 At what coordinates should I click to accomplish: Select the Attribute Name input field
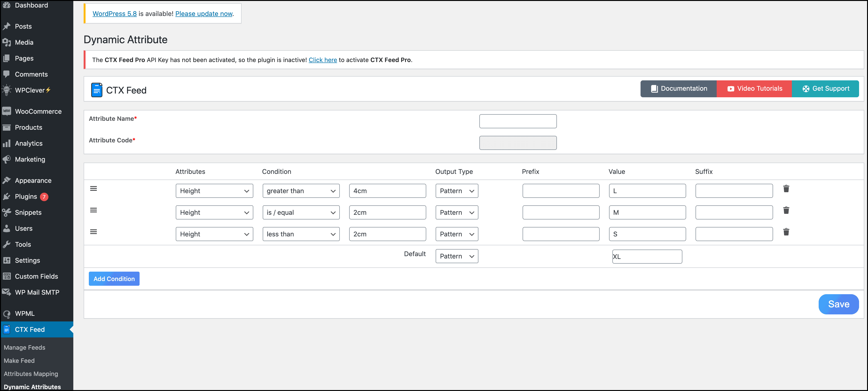(518, 121)
